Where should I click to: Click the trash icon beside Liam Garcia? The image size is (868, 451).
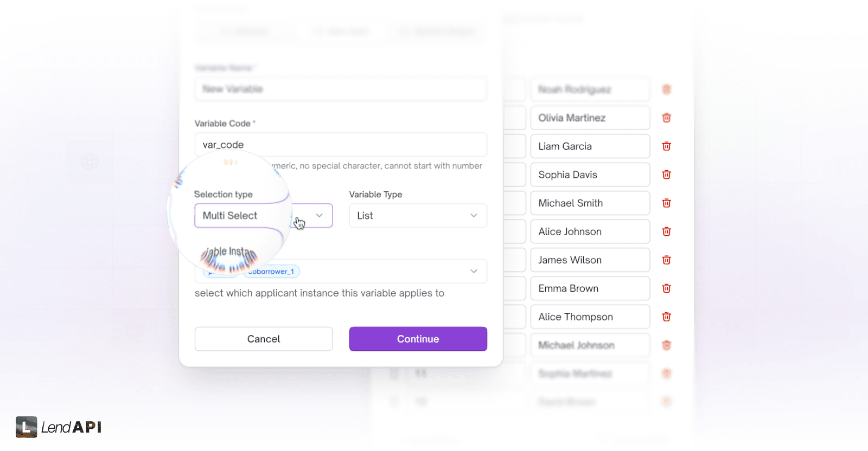pyautogui.click(x=666, y=146)
